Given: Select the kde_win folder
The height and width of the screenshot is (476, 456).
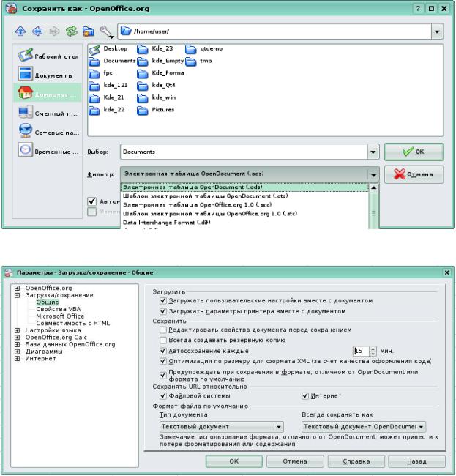Looking at the screenshot, I should (156, 97).
